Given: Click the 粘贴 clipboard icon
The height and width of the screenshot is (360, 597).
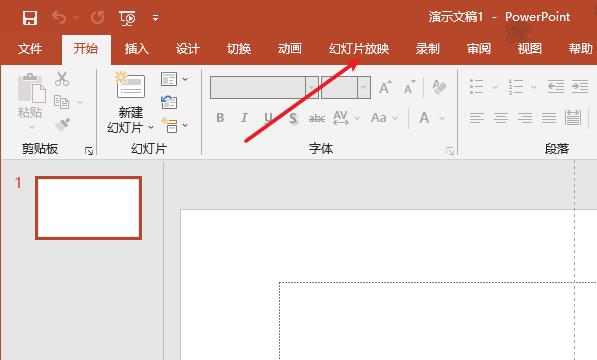Looking at the screenshot, I should coord(32,88).
